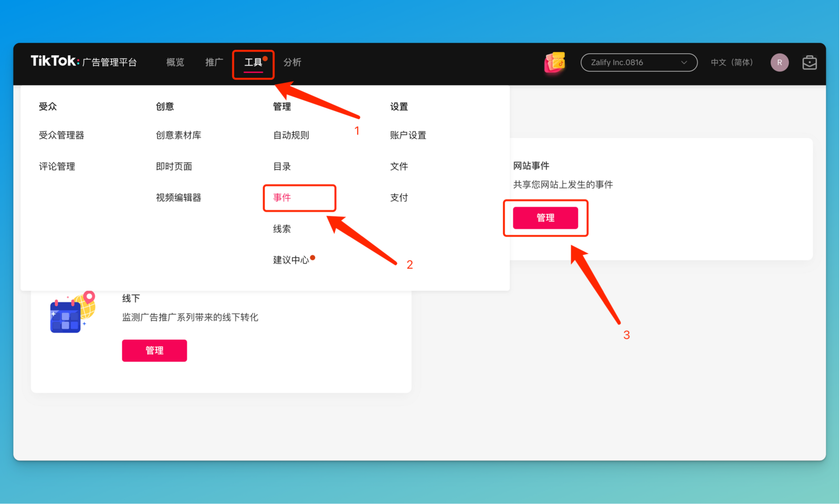The height and width of the screenshot is (504, 840).
Task: Open the 中文（简体）language selector
Action: tap(731, 62)
